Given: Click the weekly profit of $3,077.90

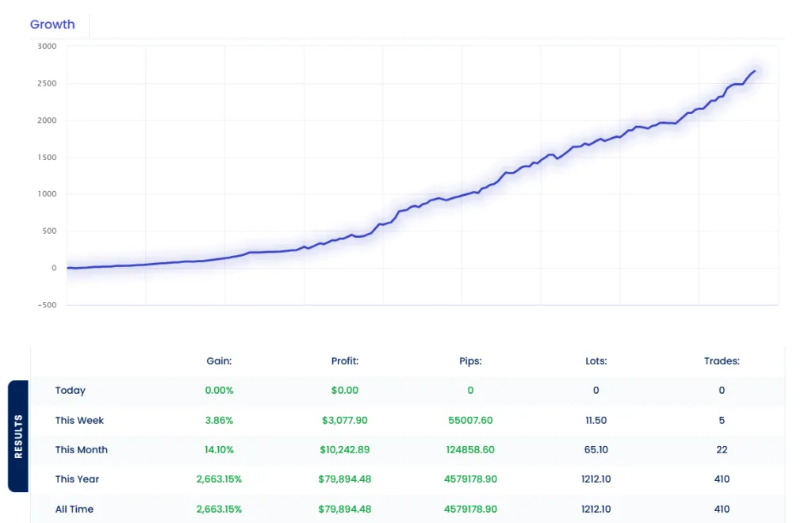Looking at the screenshot, I should [344, 420].
